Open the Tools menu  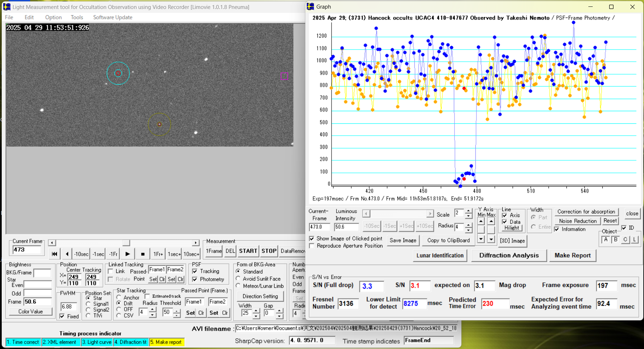coord(77,17)
